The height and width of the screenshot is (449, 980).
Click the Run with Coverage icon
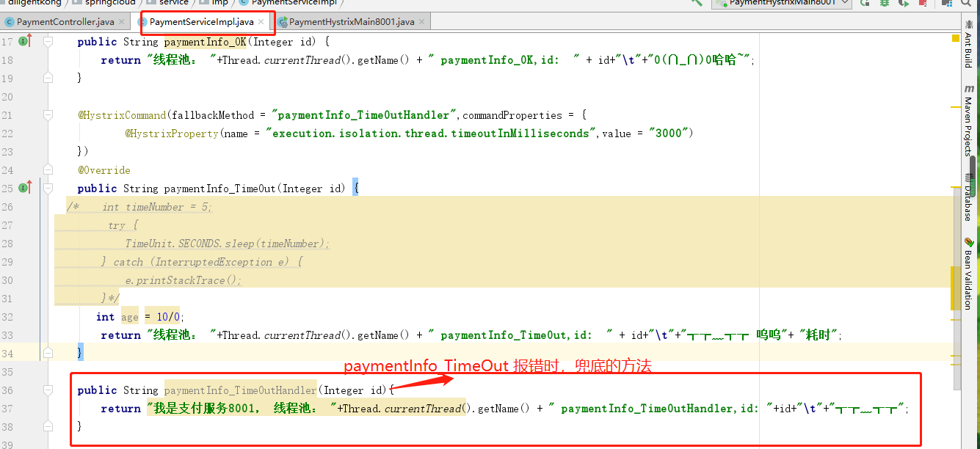904,3
